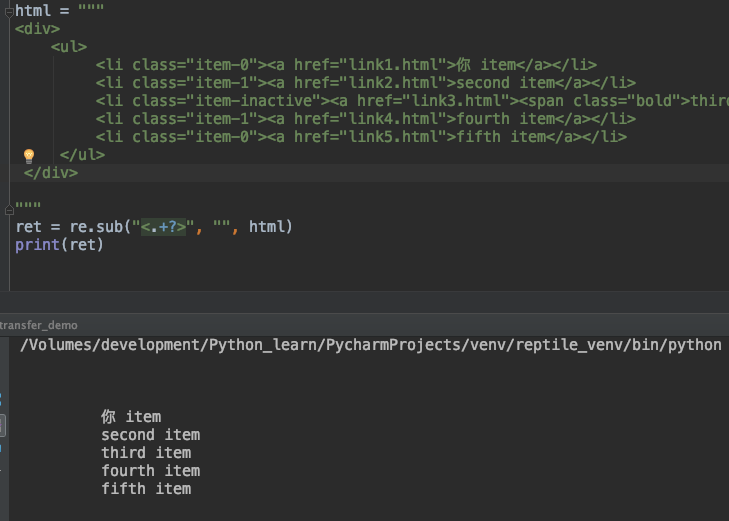This screenshot has height=521, width=729.
Task: Place cursor on the re.sub line
Action: pyautogui.click(x=154, y=227)
